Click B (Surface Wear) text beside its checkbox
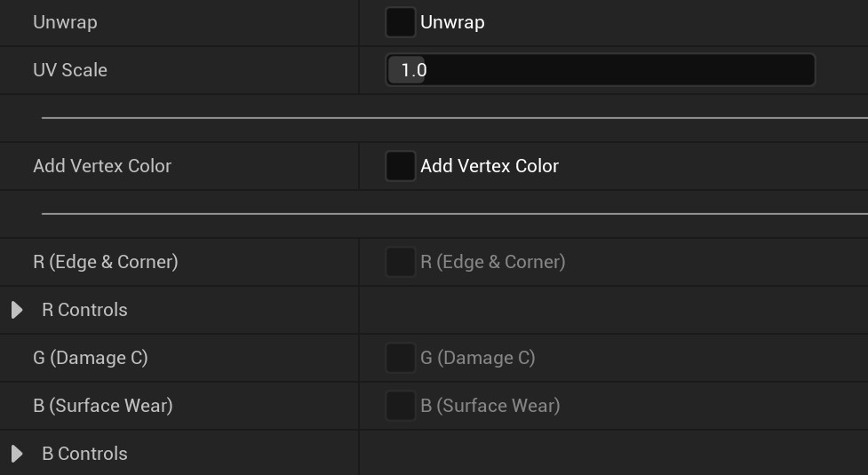Screen dimensions: 868x475 [490, 406]
